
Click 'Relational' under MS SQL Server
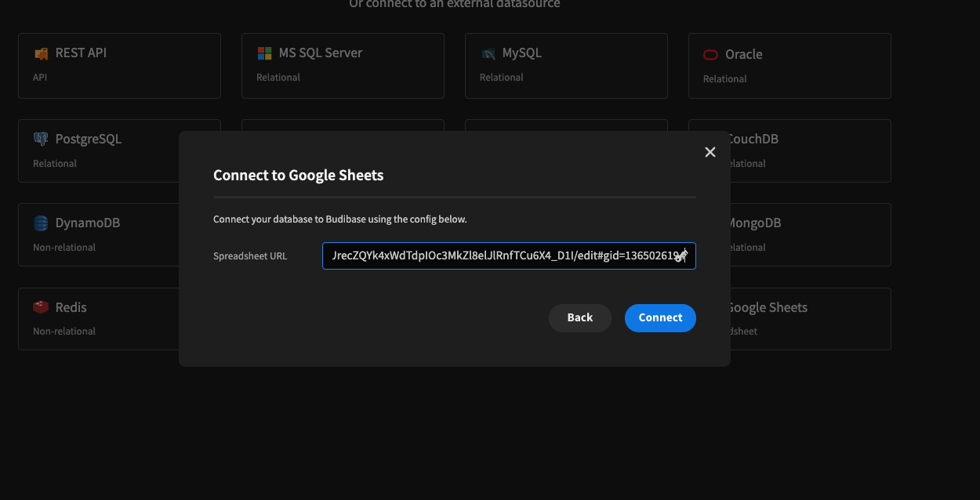click(278, 77)
